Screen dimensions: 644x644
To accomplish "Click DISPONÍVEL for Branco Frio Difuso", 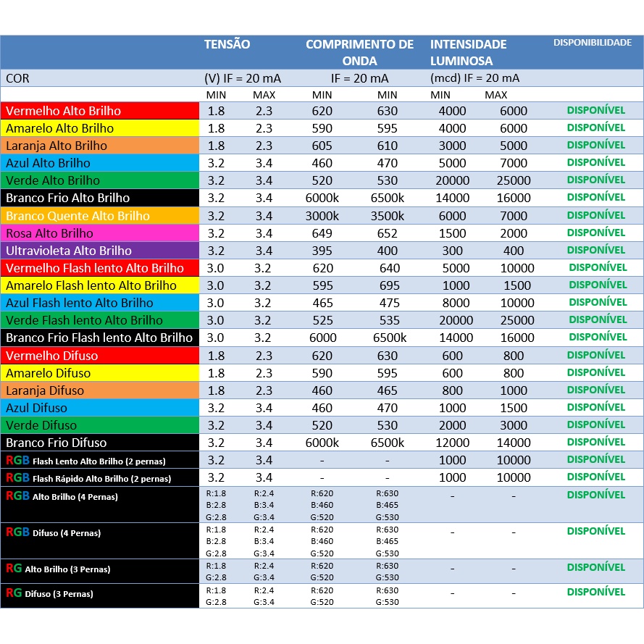I will click(x=595, y=442).
